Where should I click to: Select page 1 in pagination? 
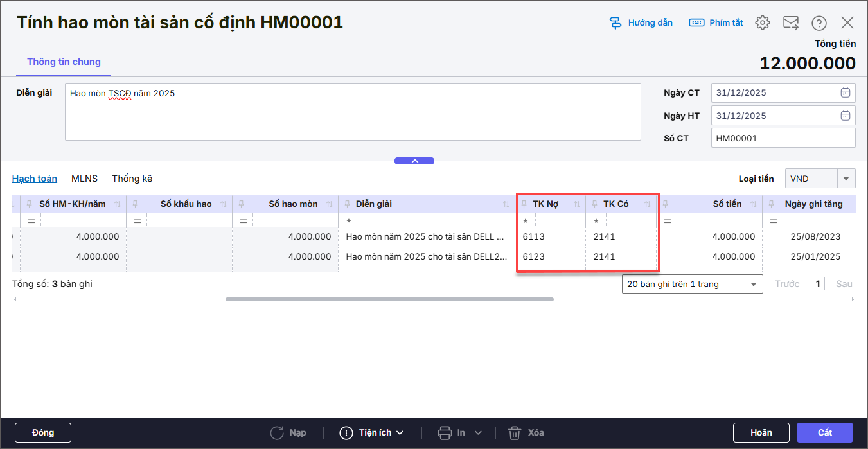tap(818, 284)
